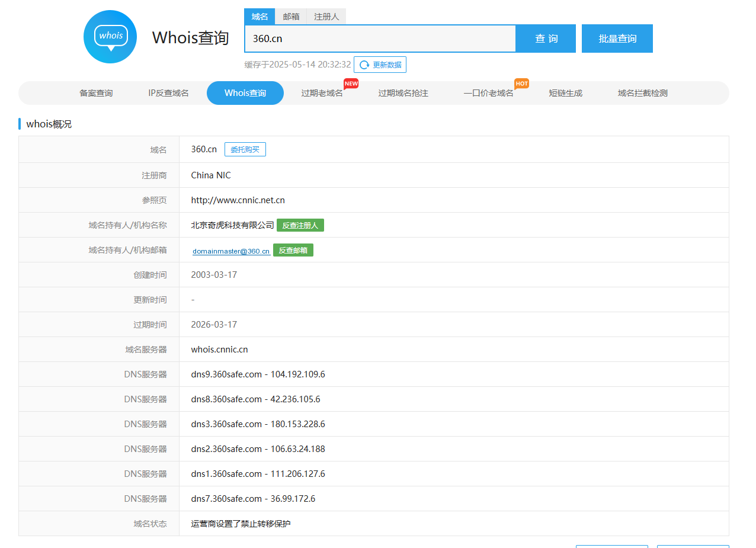Image resolution: width=756 pixels, height=548 pixels.
Task: Click the creation date 2003-03-17
Action: point(214,275)
